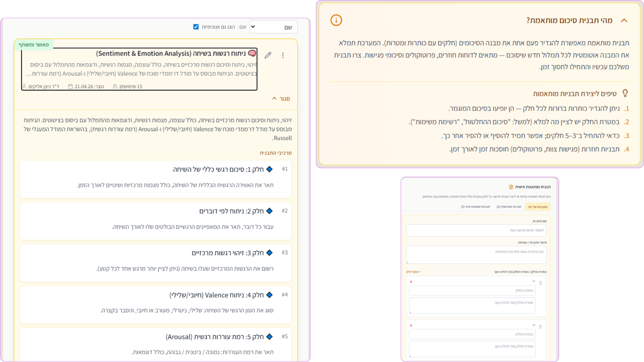Click the lightbulb tips icon
Screen dimensions: 644x362
tap(625, 93)
